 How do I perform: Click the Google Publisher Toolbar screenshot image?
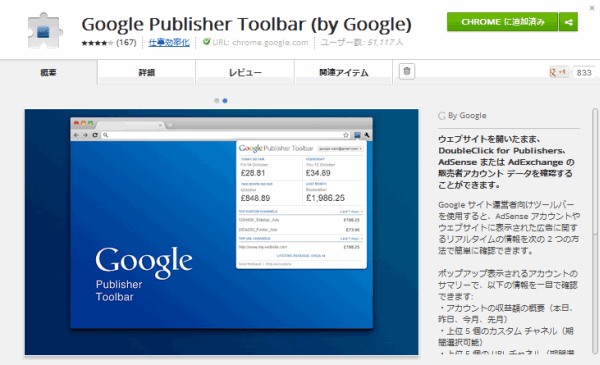(222, 232)
